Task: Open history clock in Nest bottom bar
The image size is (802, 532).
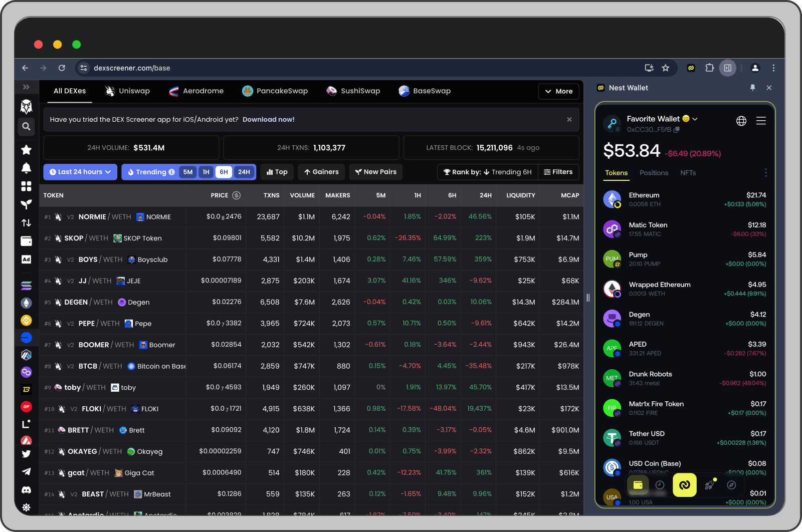Action: point(660,485)
